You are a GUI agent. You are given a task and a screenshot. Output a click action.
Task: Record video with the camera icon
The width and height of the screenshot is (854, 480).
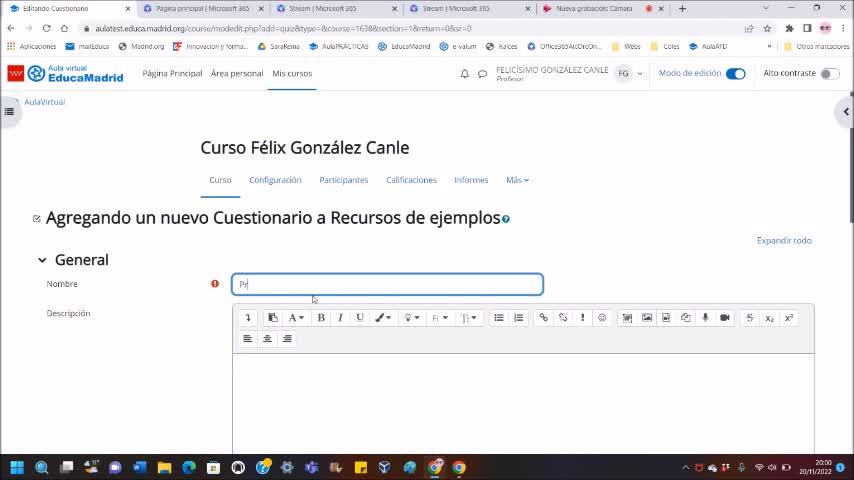(x=725, y=318)
